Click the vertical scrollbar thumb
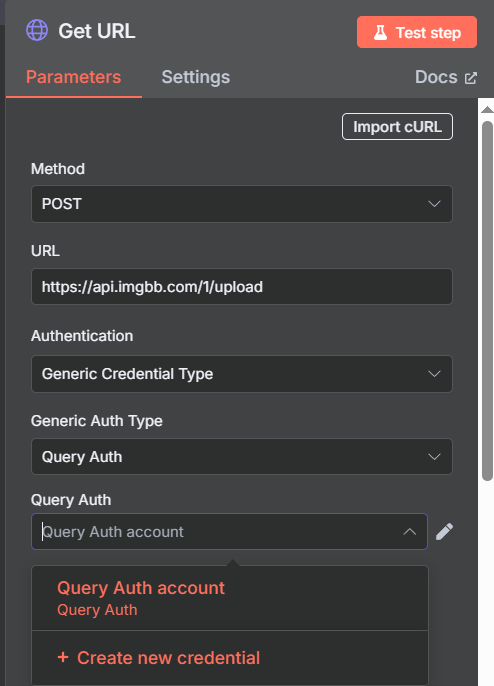This screenshot has width=494, height=686. pos(487,301)
